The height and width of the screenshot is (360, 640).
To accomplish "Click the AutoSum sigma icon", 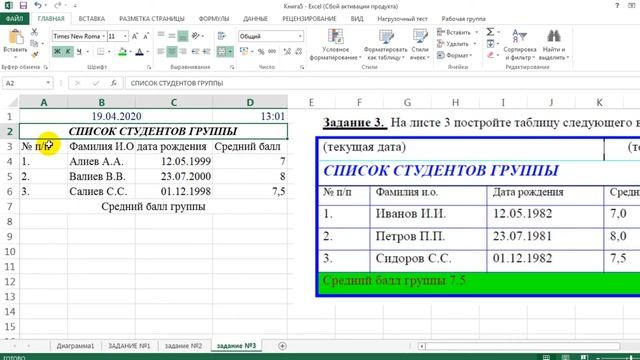I will coord(490,32).
